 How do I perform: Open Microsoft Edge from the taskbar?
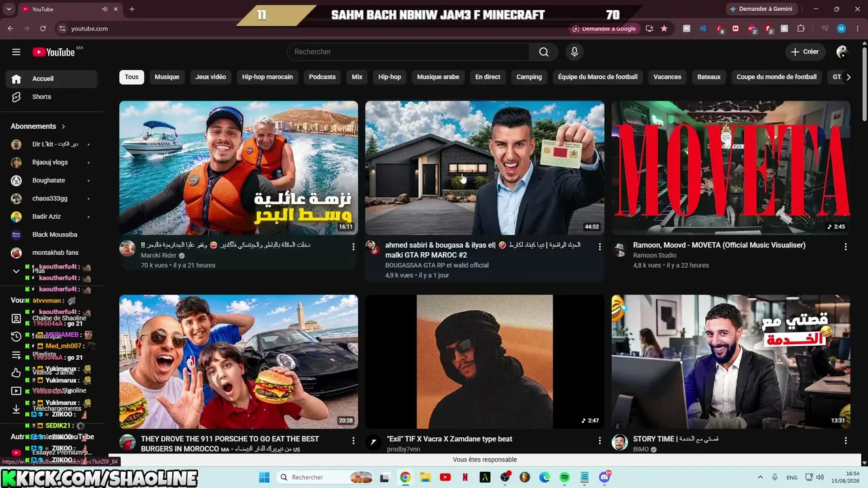545,477
